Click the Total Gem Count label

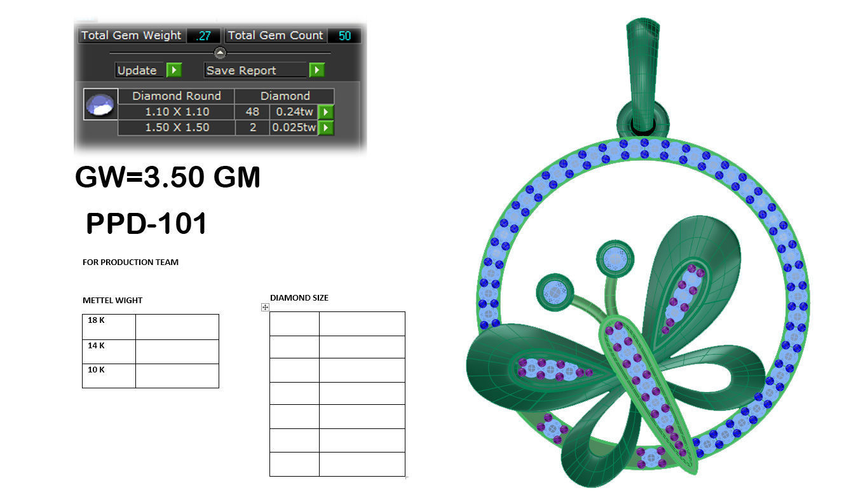coord(276,36)
